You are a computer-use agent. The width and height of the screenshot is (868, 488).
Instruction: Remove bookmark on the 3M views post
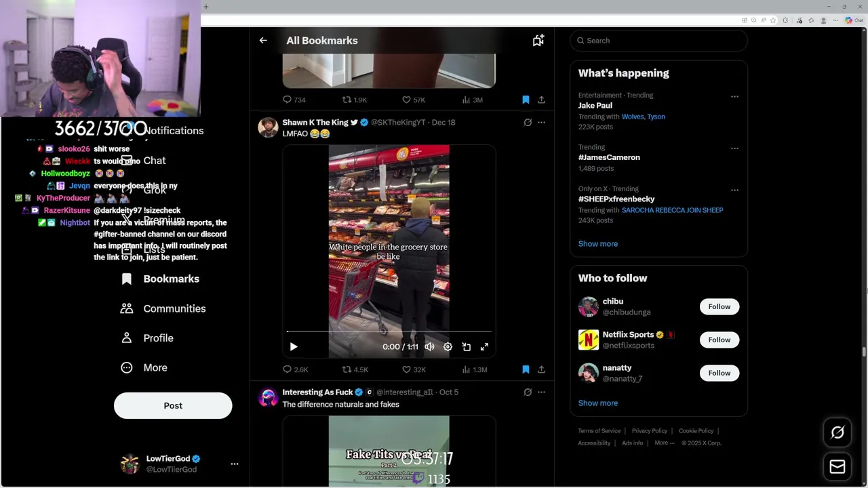[x=526, y=100]
